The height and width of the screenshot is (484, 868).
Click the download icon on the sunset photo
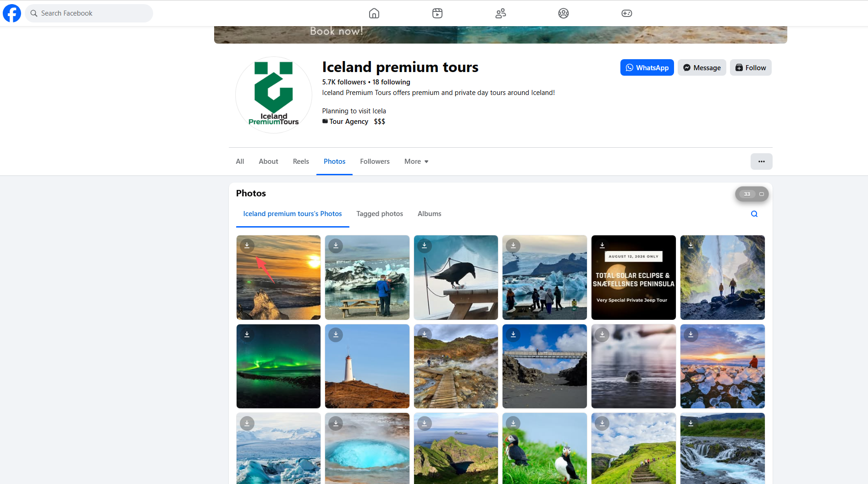(x=247, y=245)
